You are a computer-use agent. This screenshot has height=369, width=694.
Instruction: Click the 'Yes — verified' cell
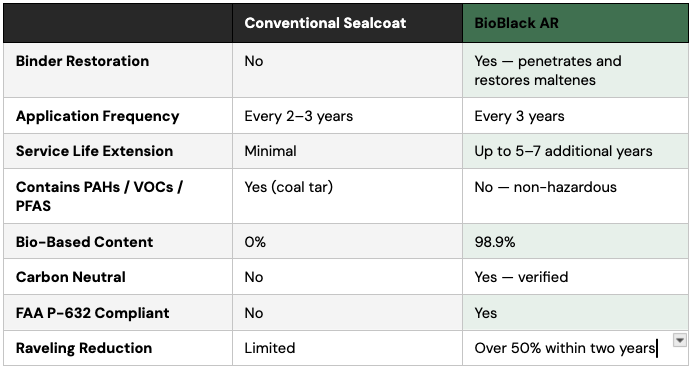pyautogui.click(x=575, y=277)
